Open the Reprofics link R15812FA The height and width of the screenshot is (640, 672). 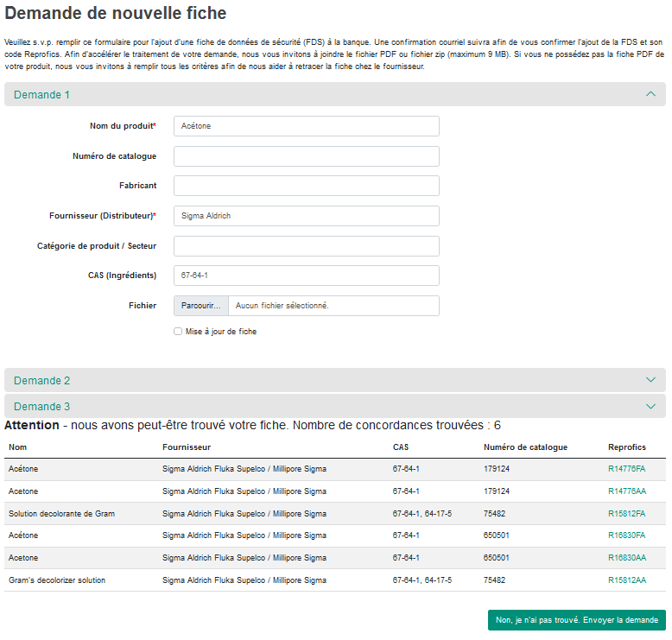pos(626,514)
